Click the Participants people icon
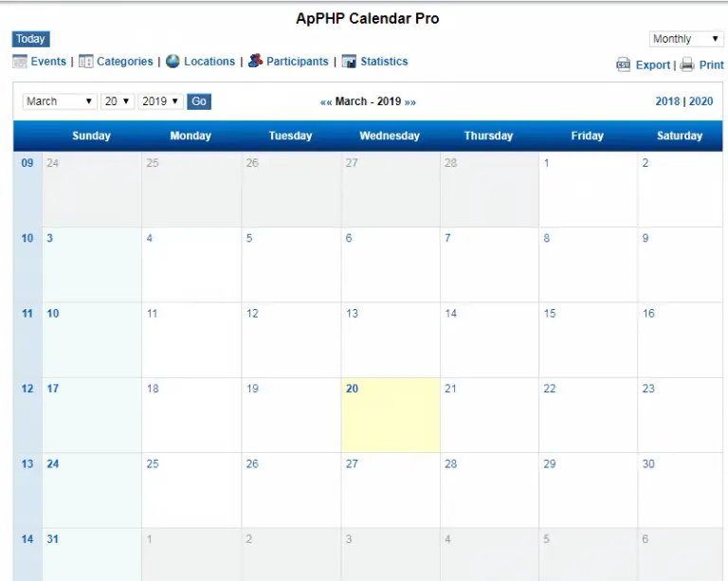 (255, 61)
